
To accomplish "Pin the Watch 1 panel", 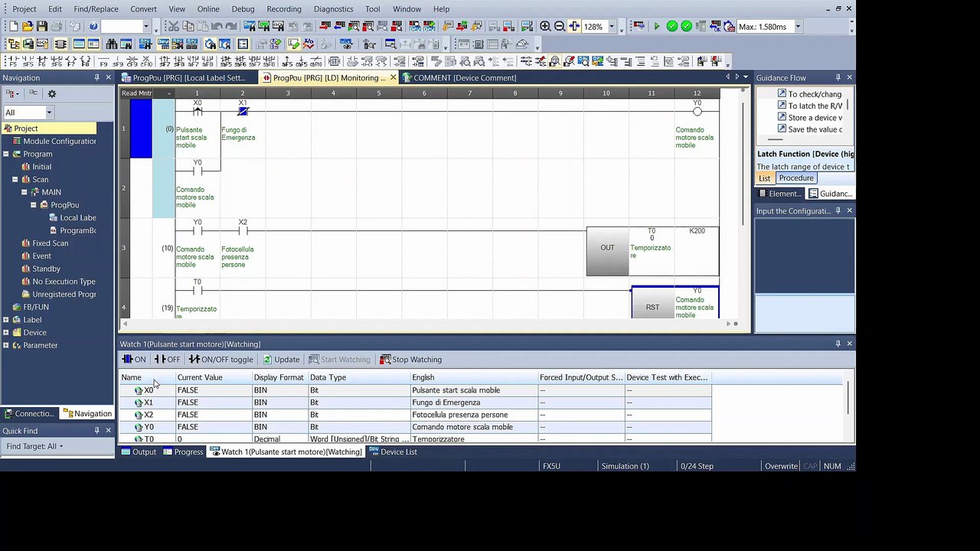I will (838, 344).
